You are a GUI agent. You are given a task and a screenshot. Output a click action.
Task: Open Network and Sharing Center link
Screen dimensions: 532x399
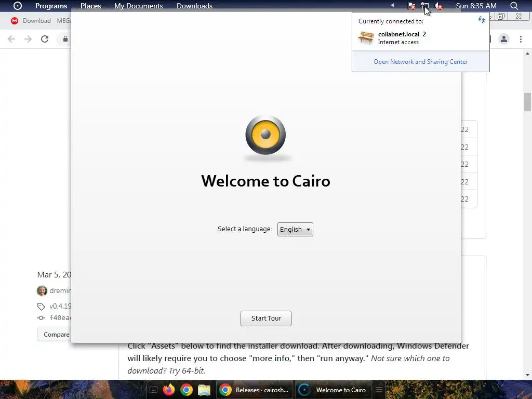pyautogui.click(x=420, y=62)
